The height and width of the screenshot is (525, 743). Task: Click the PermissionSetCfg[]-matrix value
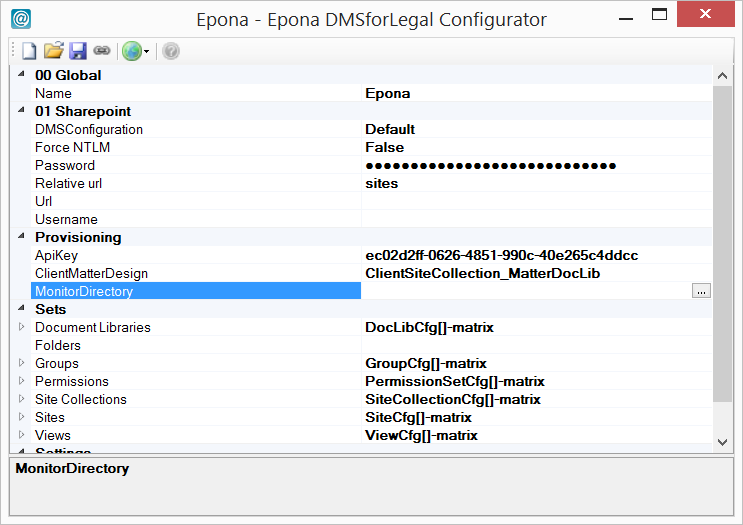(x=455, y=381)
